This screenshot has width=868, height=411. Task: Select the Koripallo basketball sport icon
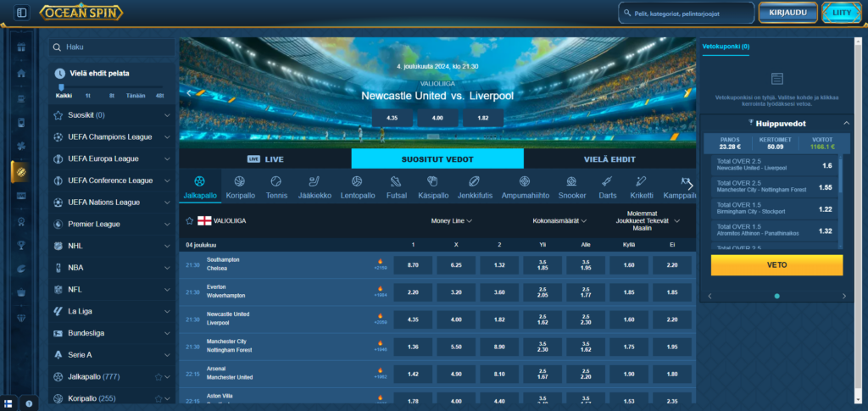pos(239,187)
